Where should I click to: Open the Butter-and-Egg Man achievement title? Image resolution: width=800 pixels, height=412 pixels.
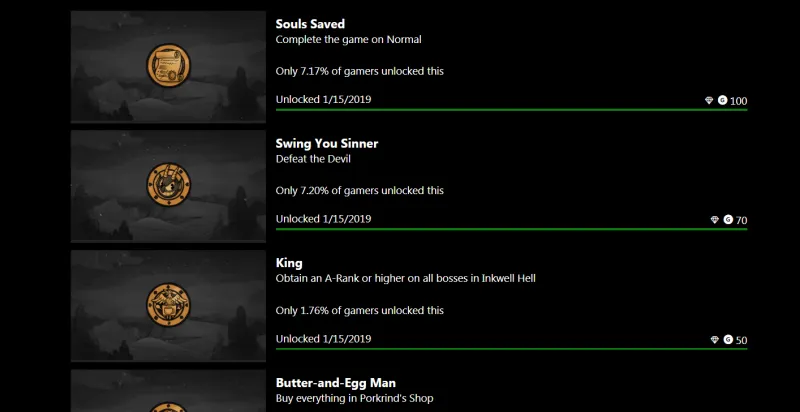tap(336, 383)
